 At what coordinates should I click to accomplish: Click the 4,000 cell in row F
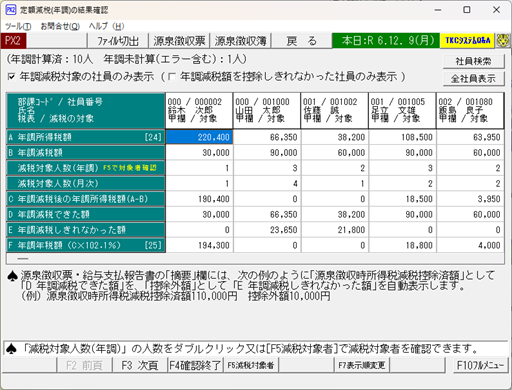[x=470, y=245]
